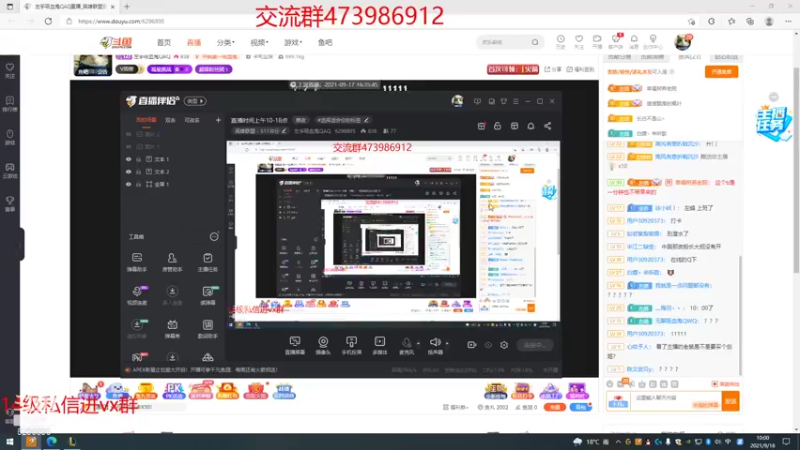This screenshot has width=800, height=450.
Task: Add 直播屏幕 screen source
Action: (295, 345)
